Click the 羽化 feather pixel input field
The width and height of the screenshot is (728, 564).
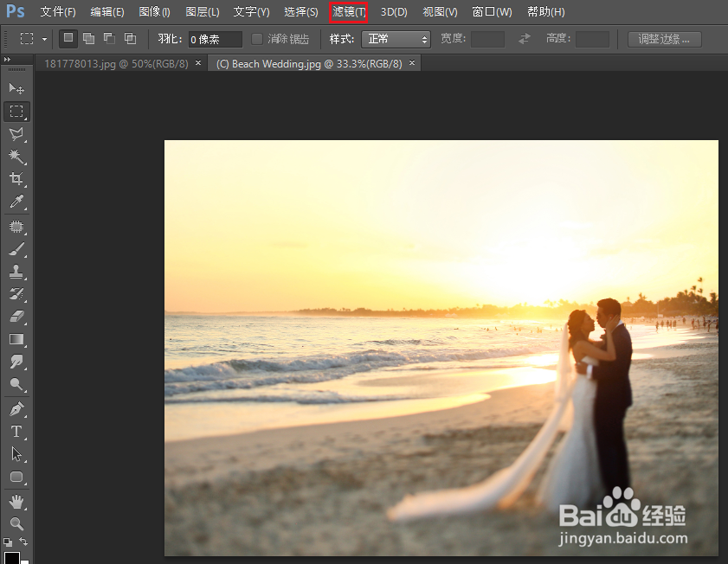click(x=216, y=40)
